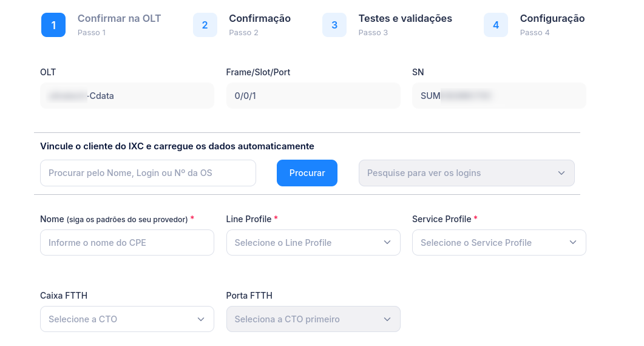The height and width of the screenshot is (346, 644).
Task: Click the step 4 number badge
Action: (x=496, y=25)
